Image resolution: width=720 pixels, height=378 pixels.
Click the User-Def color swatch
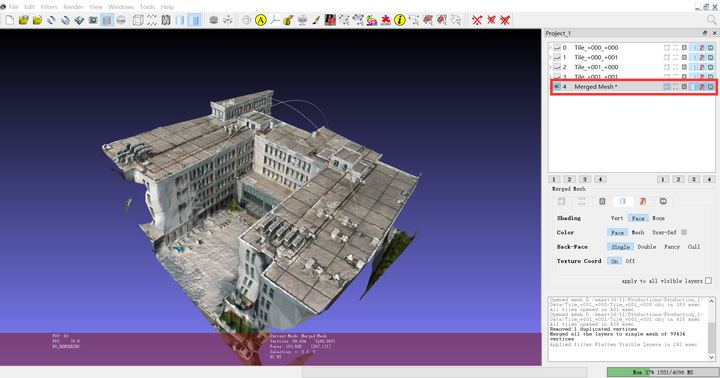pos(684,232)
